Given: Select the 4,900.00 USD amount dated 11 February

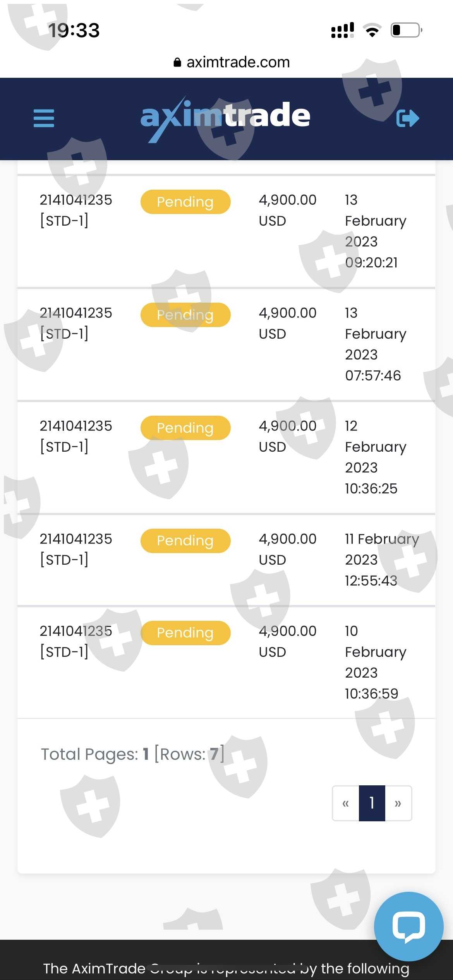Looking at the screenshot, I should coord(287,549).
